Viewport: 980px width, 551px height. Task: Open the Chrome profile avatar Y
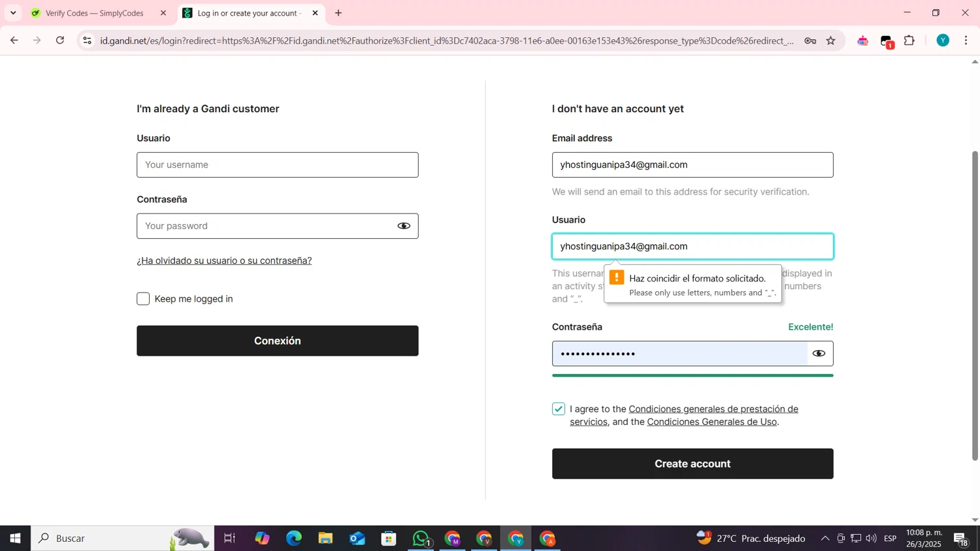pos(943,40)
